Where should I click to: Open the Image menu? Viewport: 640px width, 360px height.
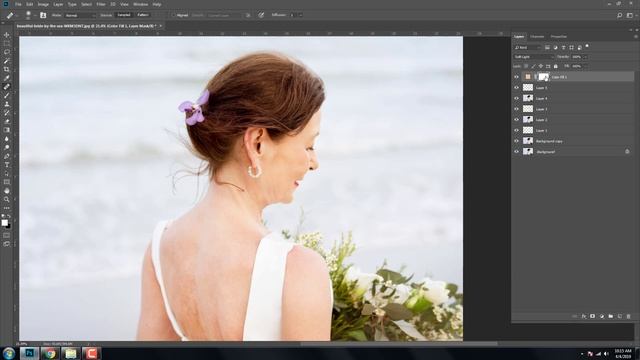coord(43,4)
